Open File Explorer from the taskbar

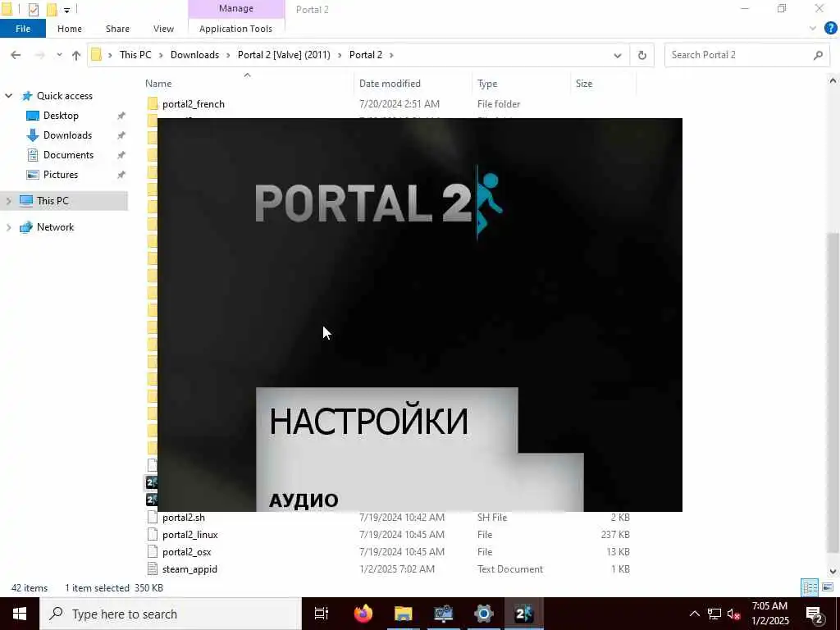click(404, 614)
